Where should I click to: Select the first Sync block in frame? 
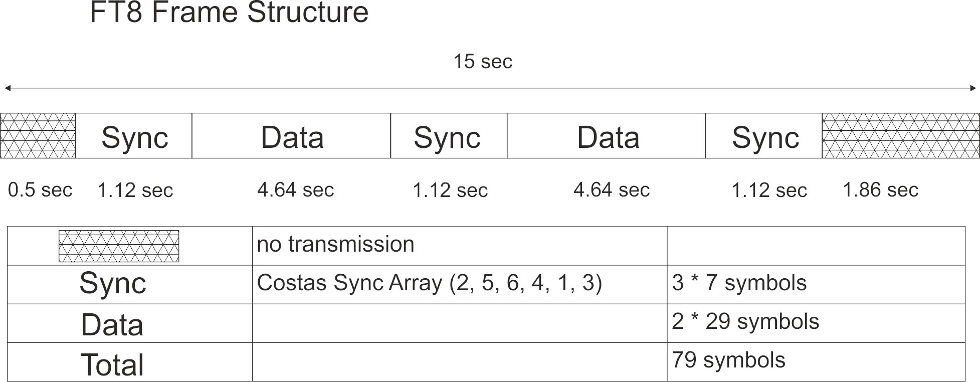click(134, 136)
